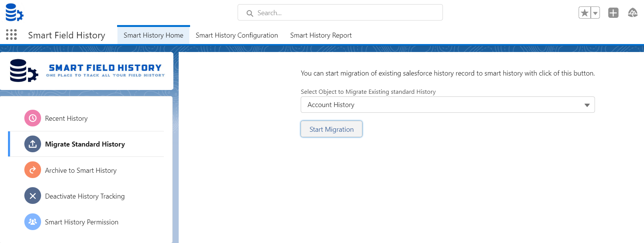Expand the favorites list dropdown arrow
The width and height of the screenshot is (644, 243).
595,13
